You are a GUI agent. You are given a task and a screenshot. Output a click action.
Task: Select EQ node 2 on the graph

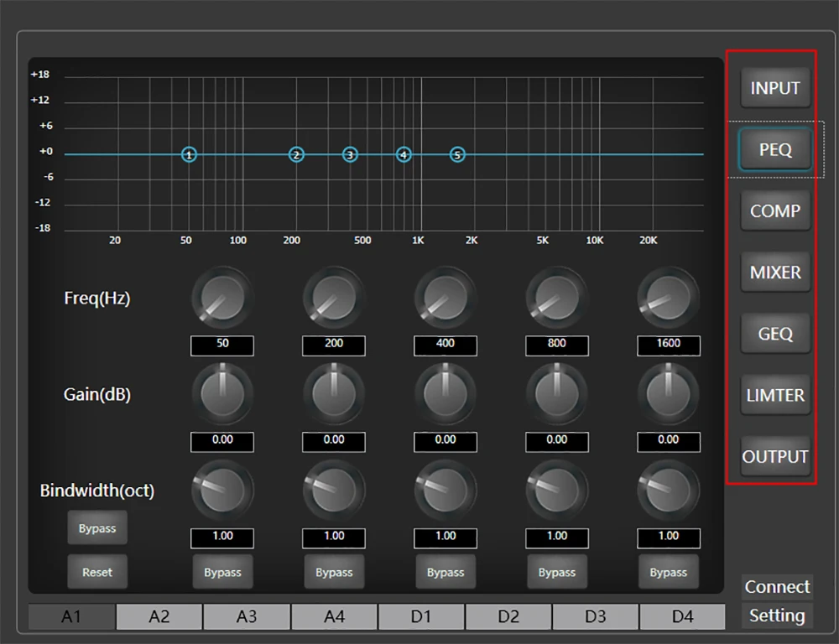[296, 154]
